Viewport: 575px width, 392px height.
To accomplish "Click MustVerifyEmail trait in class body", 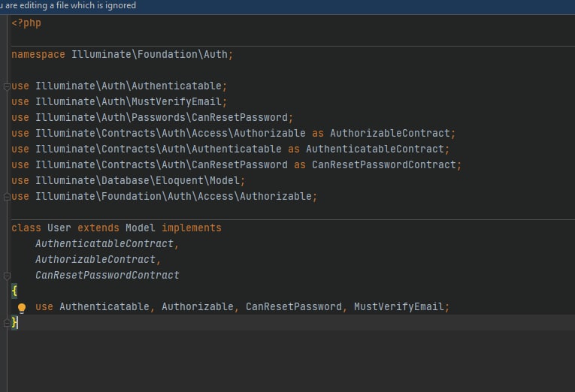I will point(399,306).
